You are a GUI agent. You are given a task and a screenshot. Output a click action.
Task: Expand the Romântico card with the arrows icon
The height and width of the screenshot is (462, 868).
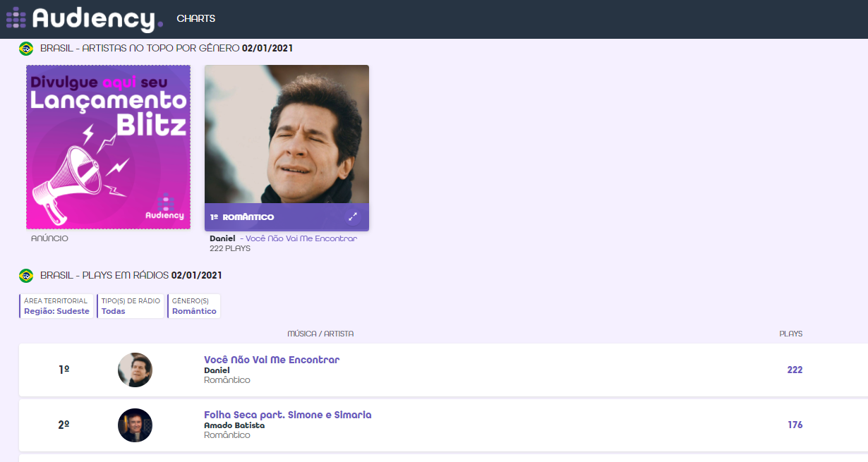coord(353,217)
